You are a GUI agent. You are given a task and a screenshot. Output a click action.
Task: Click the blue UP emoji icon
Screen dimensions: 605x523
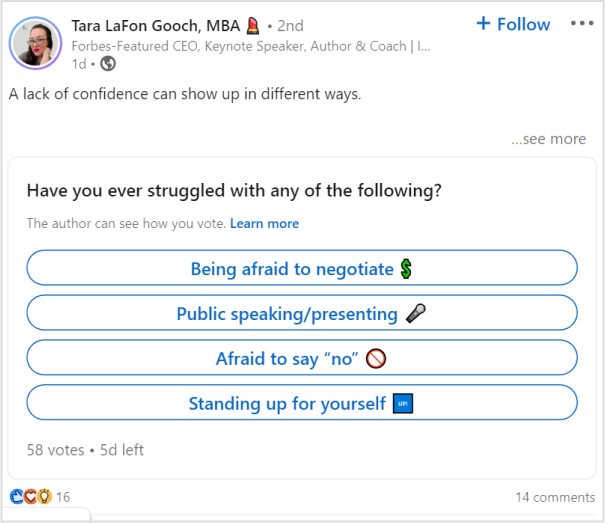pos(404,404)
